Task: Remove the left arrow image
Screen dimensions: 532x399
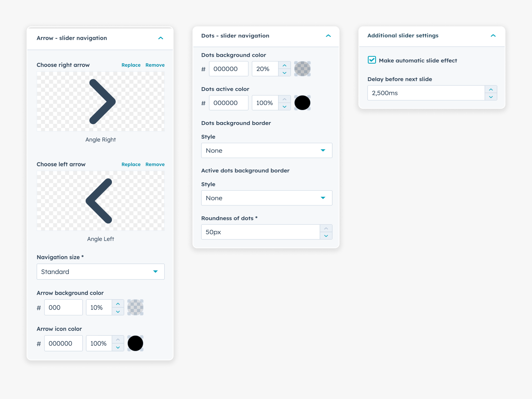Action: tap(155, 164)
